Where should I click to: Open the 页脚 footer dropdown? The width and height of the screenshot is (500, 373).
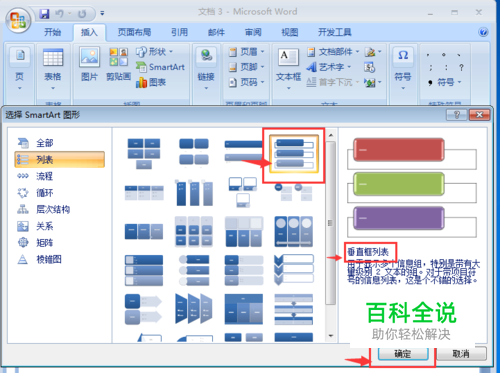(247, 67)
